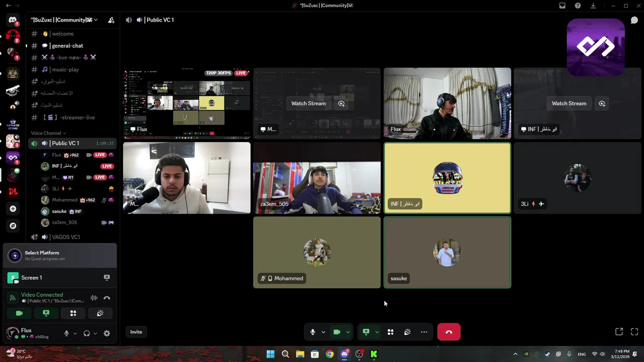
Task: Open the streamer-live channel
Action: coord(72,117)
